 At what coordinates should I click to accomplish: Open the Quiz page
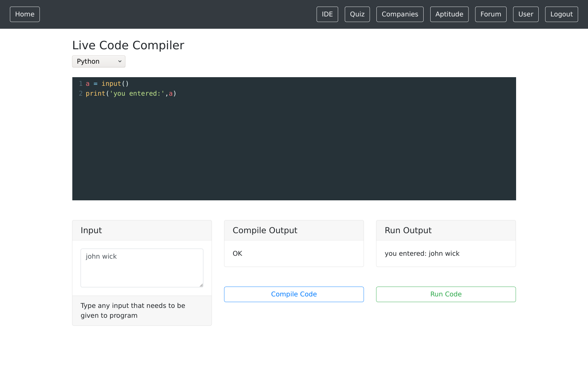tap(357, 14)
